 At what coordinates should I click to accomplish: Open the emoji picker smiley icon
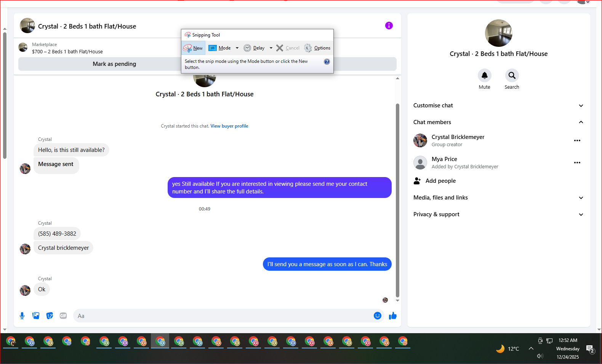coord(377,316)
